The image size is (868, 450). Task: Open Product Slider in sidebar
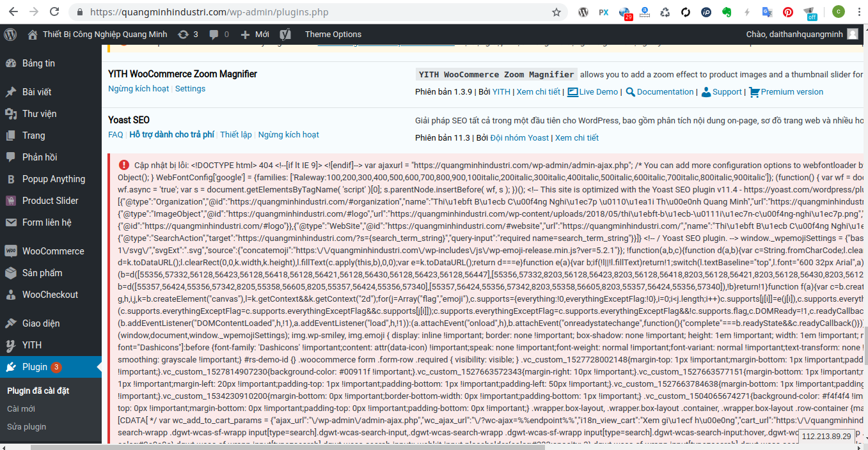(x=51, y=201)
